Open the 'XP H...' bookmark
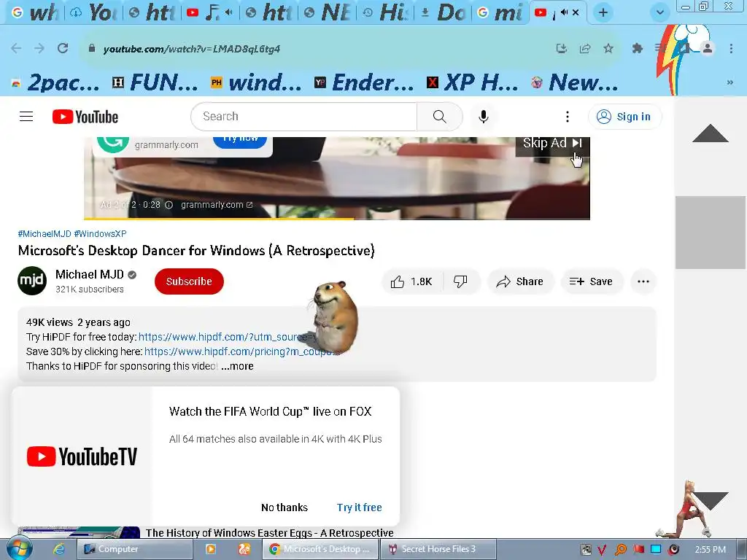This screenshot has width=747, height=560. [473, 83]
